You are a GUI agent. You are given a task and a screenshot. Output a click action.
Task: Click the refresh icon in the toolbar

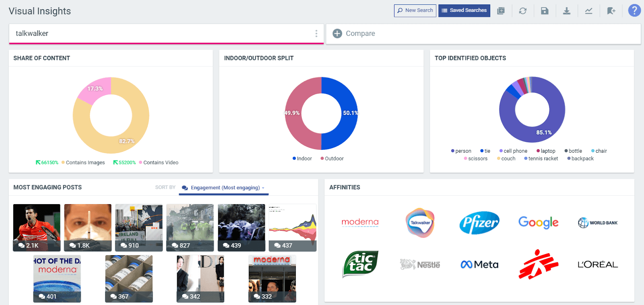(x=522, y=11)
